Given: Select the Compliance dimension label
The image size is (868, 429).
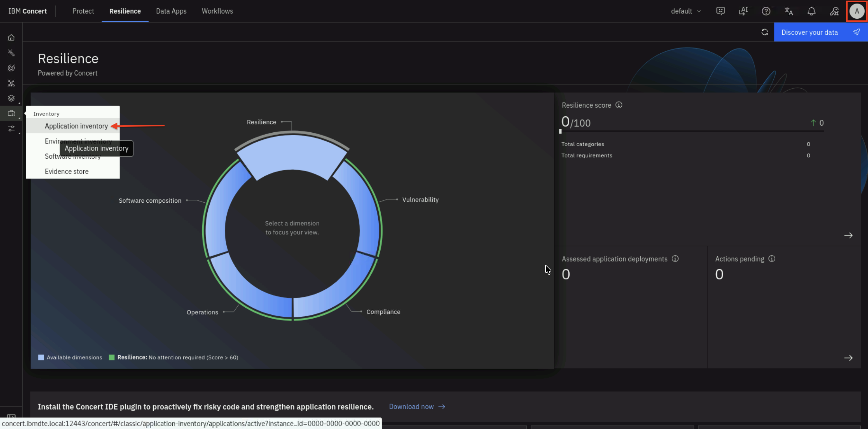Looking at the screenshot, I should [383, 312].
